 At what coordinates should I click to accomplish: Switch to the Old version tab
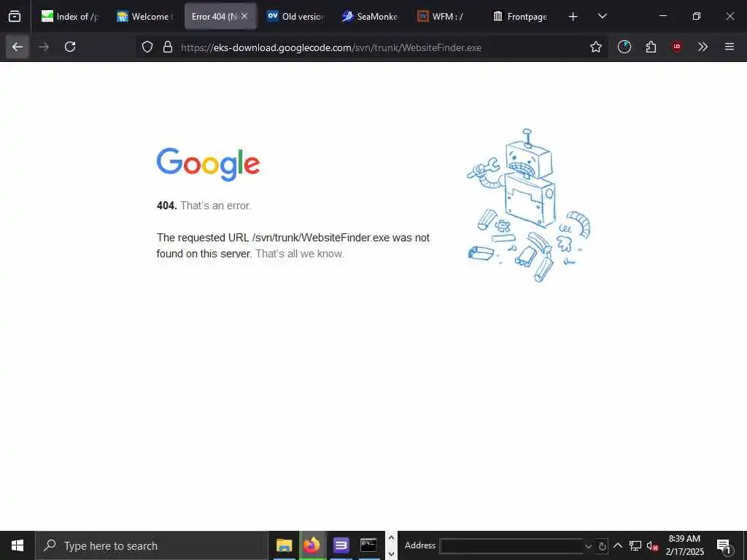point(295,17)
